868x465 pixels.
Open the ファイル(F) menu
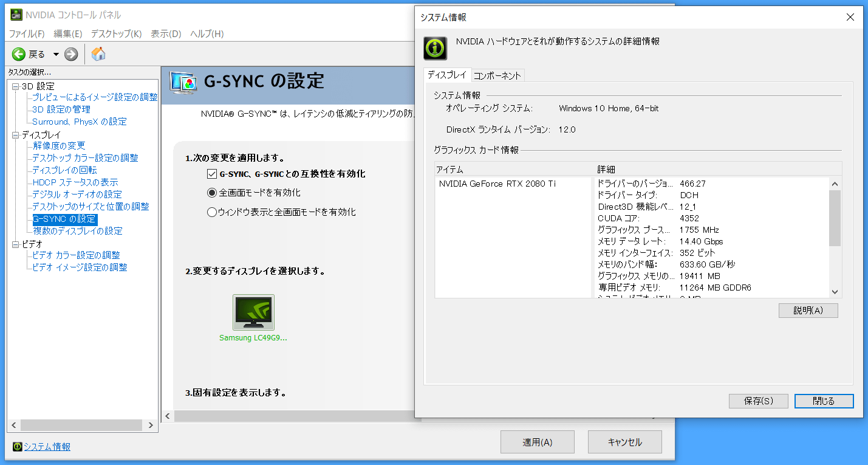27,33
